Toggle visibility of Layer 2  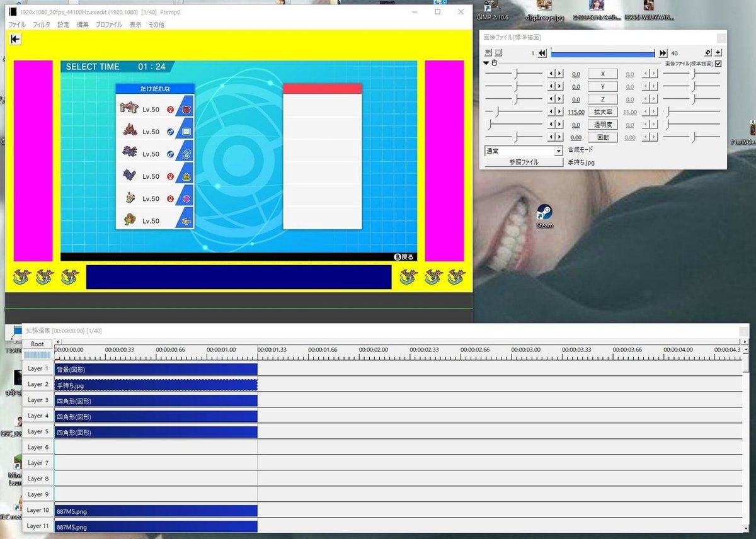38,384
